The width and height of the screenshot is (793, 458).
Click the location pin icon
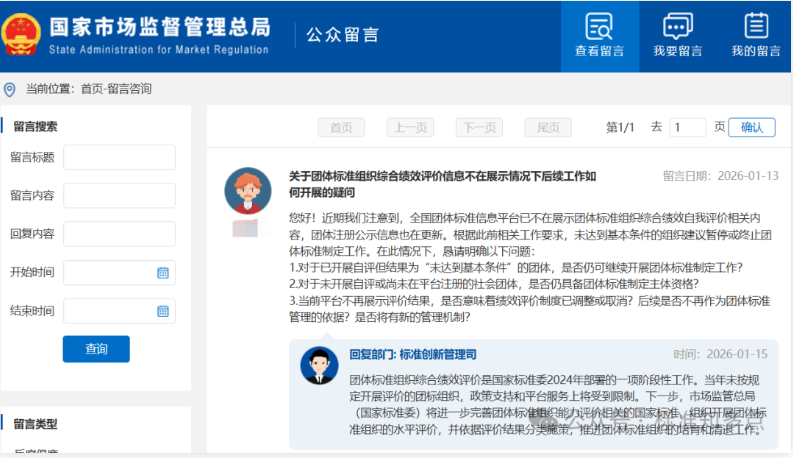(x=10, y=89)
